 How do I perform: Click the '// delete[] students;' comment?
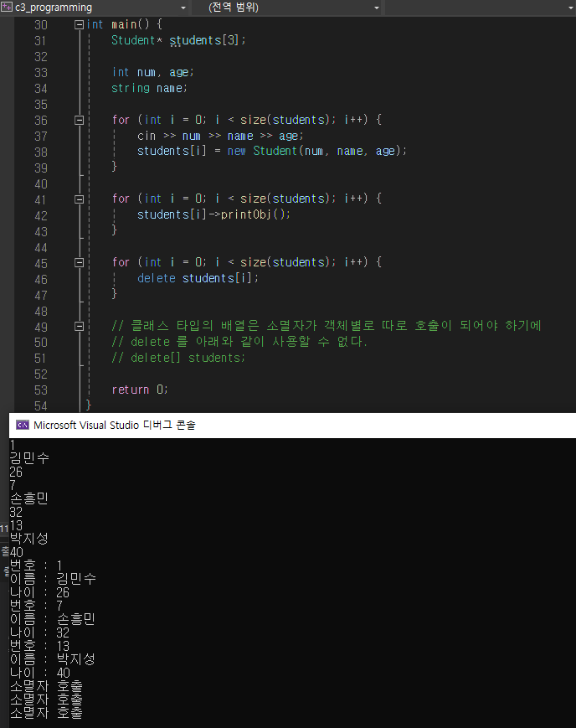point(178,358)
